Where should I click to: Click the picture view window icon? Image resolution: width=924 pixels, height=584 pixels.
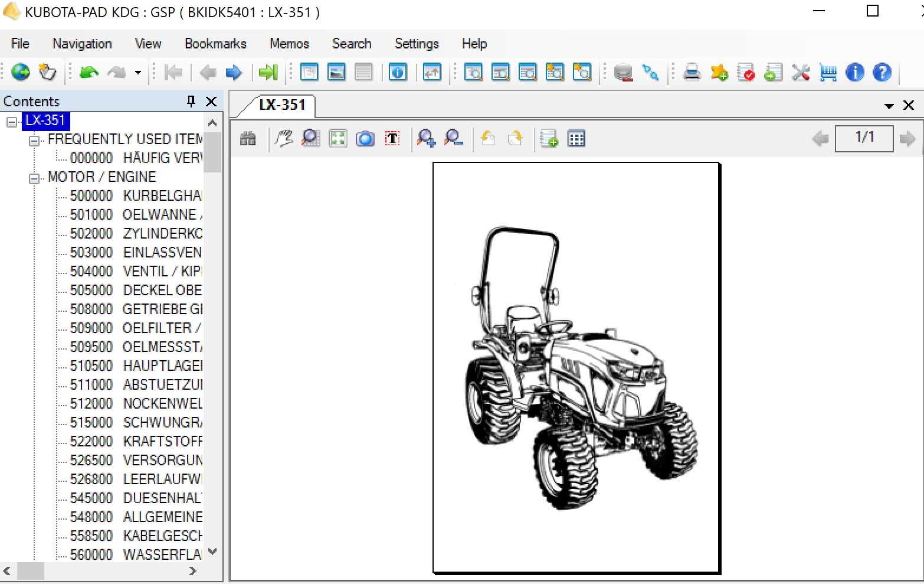pos(336,73)
